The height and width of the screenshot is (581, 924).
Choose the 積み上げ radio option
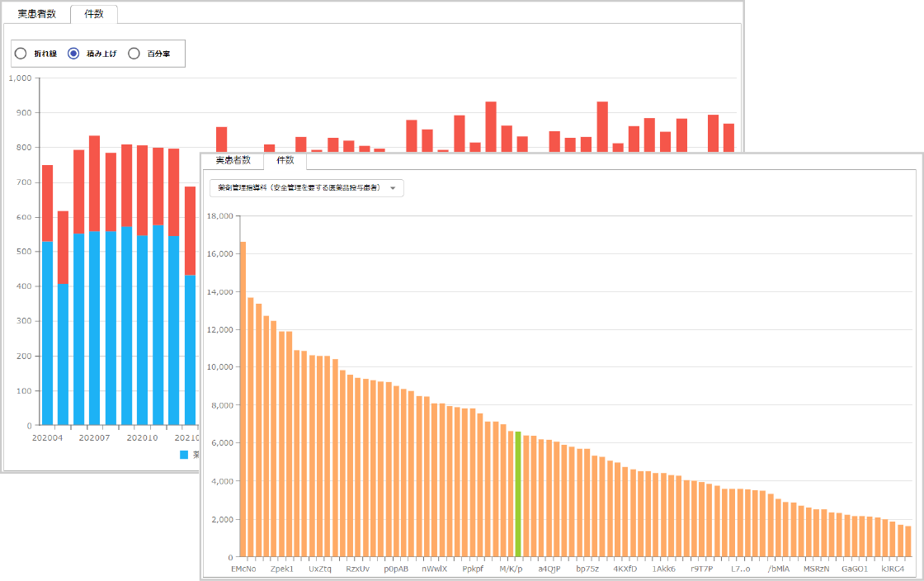73,54
